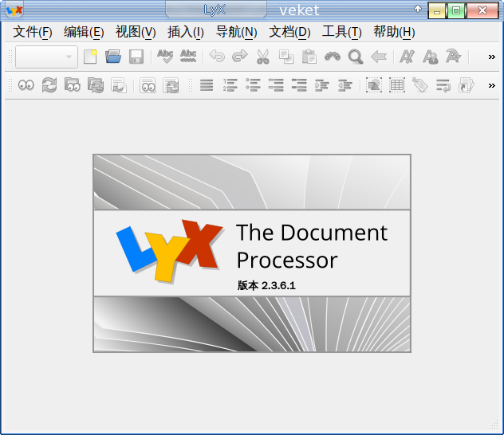This screenshot has width=504, height=435.
Task: Open document via the folder icon
Action: [113, 57]
